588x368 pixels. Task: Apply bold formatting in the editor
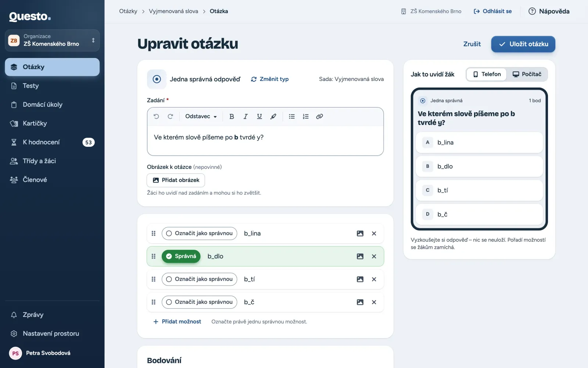coord(232,116)
